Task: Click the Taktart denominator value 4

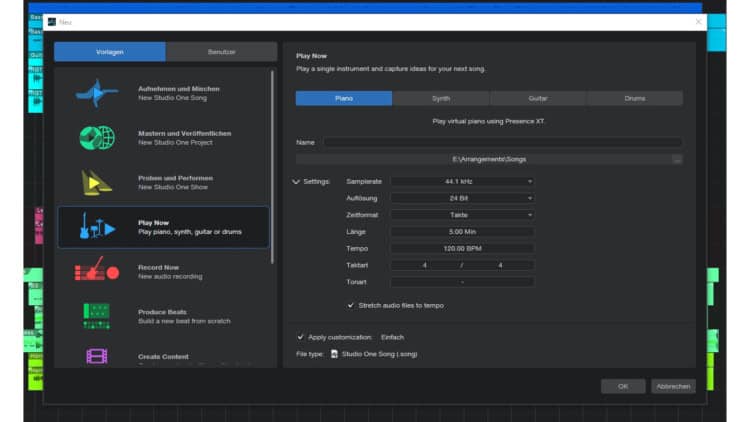Action: point(500,265)
